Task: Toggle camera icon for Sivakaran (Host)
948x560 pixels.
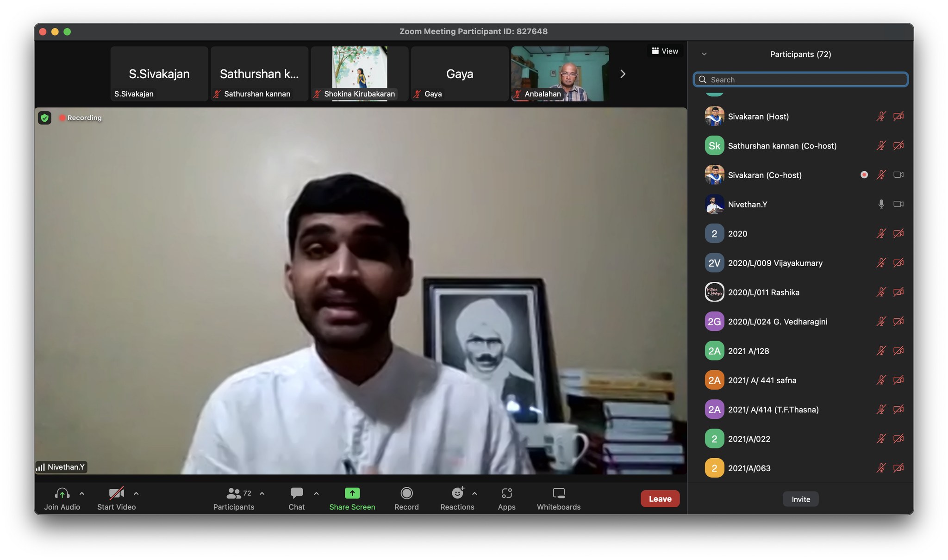Action: 898,116
